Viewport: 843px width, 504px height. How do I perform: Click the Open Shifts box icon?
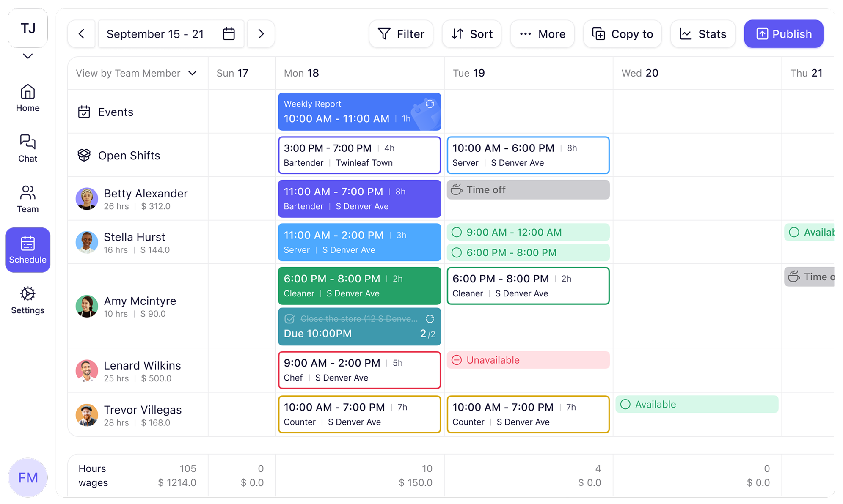coord(84,155)
